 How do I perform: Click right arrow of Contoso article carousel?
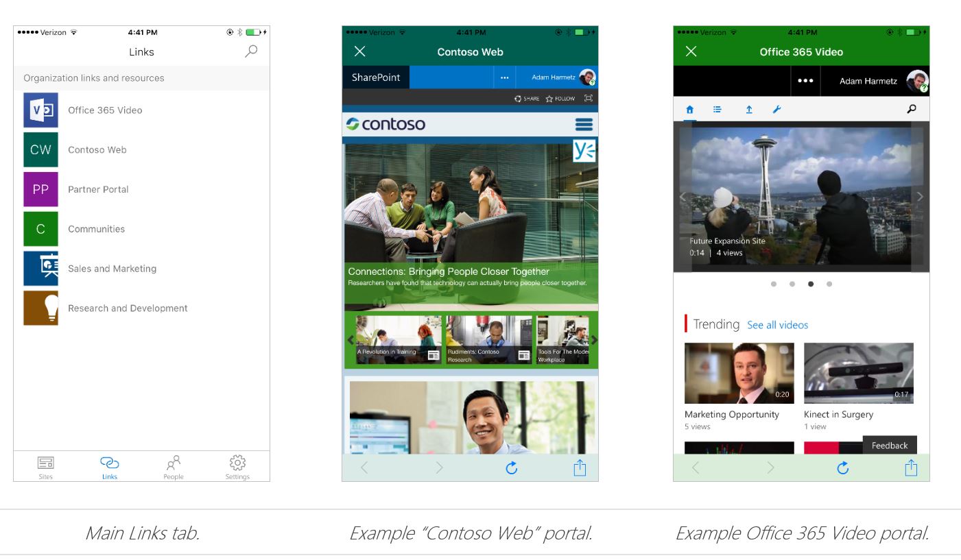click(594, 340)
